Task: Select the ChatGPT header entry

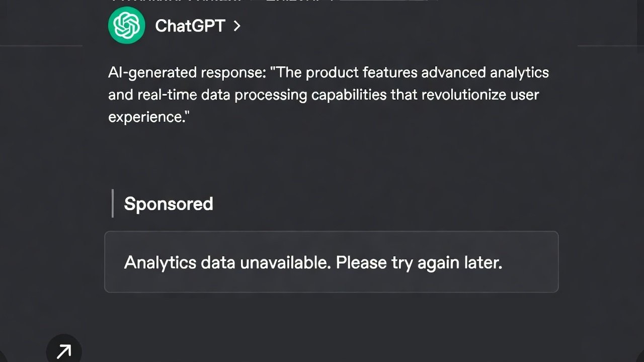Action: click(190, 26)
